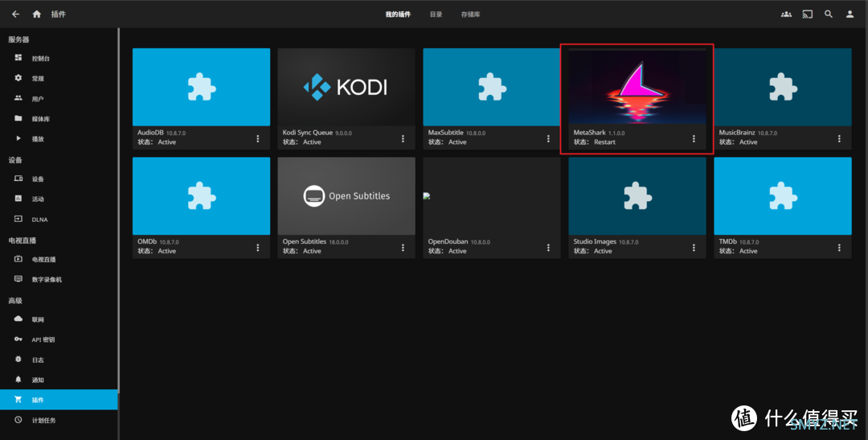
Task: Open the MetaShark shark fin thumbnail
Action: [x=637, y=87]
